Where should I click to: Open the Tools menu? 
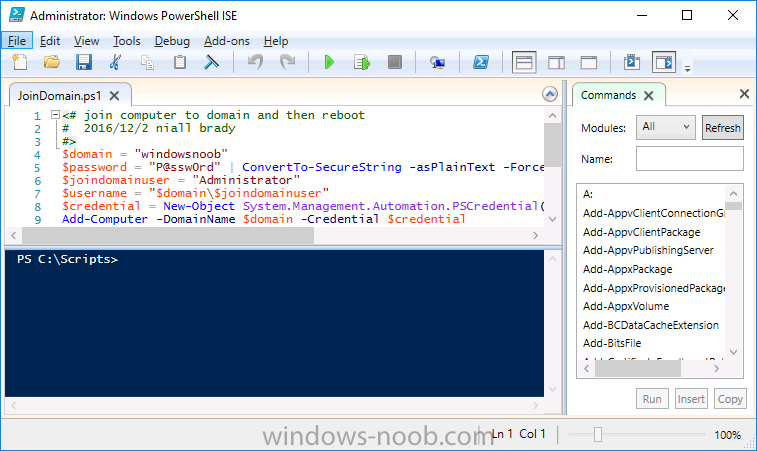126,41
